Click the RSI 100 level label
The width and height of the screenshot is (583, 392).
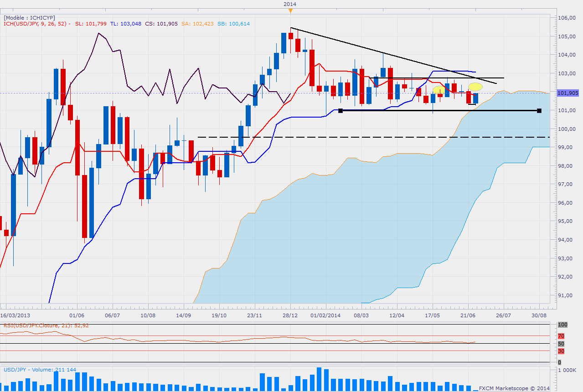pos(563,325)
